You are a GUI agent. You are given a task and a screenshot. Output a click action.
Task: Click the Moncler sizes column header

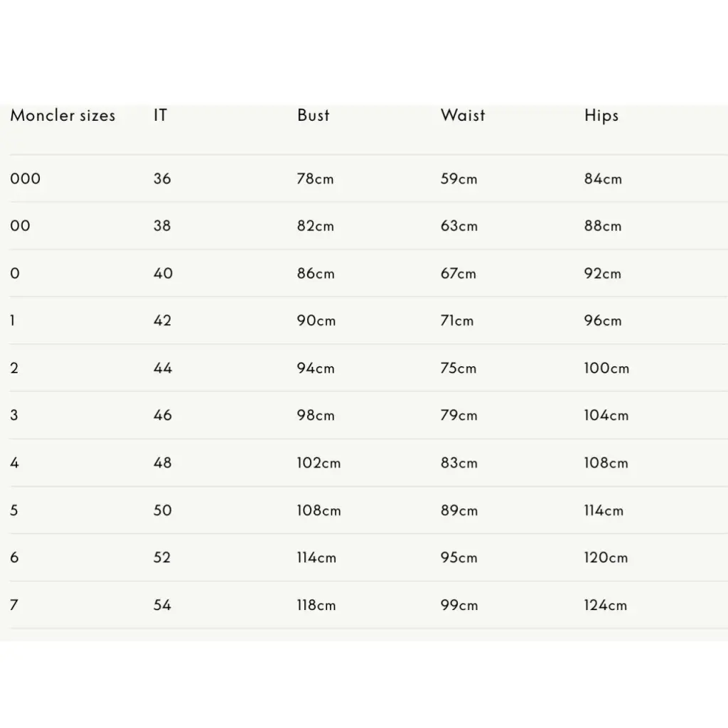pos(63,116)
